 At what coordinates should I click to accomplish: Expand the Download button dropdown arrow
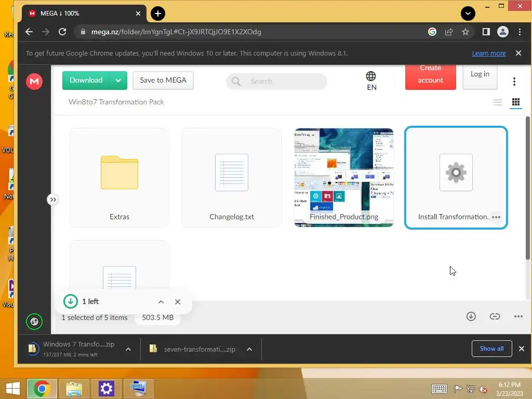tap(118, 81)
